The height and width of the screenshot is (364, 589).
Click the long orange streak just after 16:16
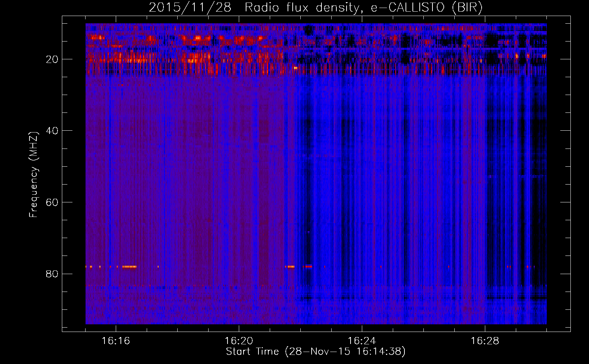click(x=129, y=267)
